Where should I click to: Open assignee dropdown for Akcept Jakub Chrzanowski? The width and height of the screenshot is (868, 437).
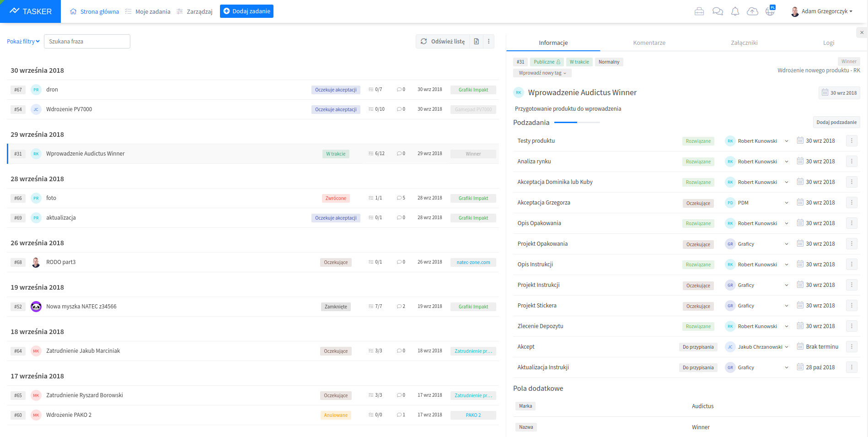(787, 347)
